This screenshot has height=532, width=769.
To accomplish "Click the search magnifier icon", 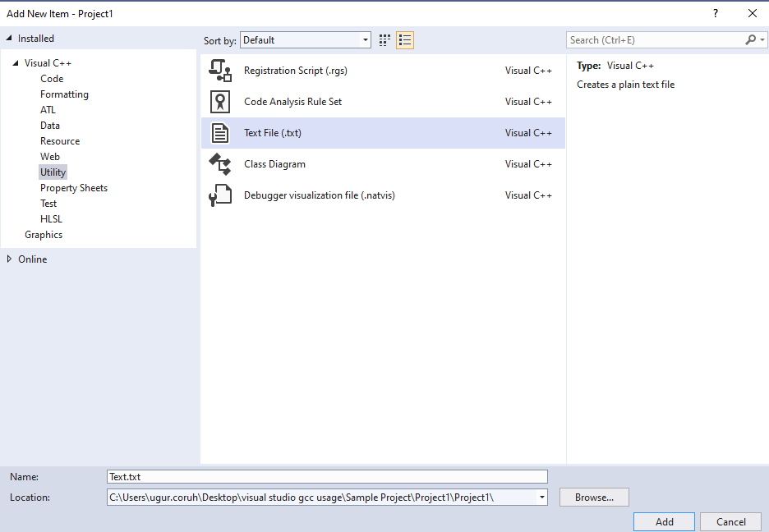I will tap(750, 39).
